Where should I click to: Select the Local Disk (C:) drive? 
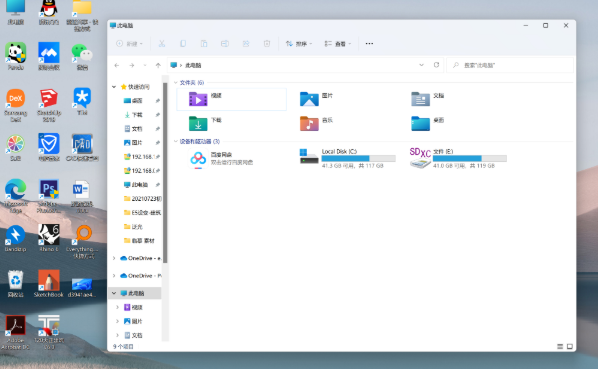[x=347, y=158]
